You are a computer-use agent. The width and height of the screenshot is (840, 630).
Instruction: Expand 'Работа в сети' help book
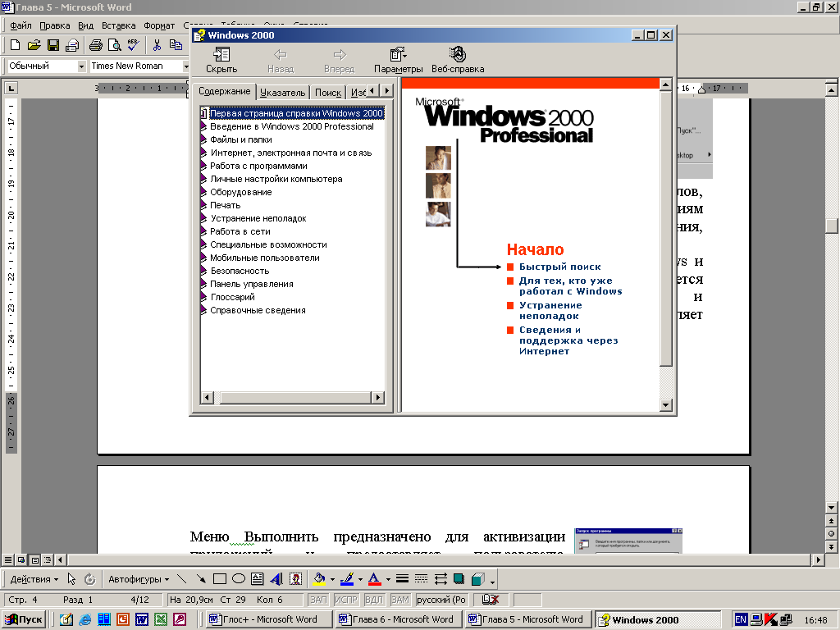[203, 231]
